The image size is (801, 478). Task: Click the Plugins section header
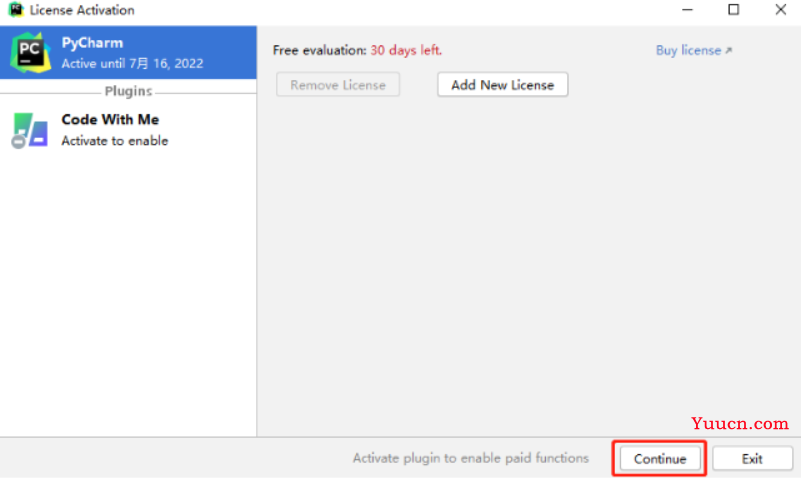coord(128,91)
